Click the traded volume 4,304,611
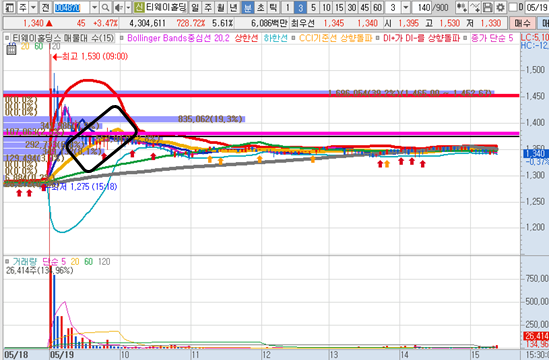Screen dimensions: 549x360 147,23
